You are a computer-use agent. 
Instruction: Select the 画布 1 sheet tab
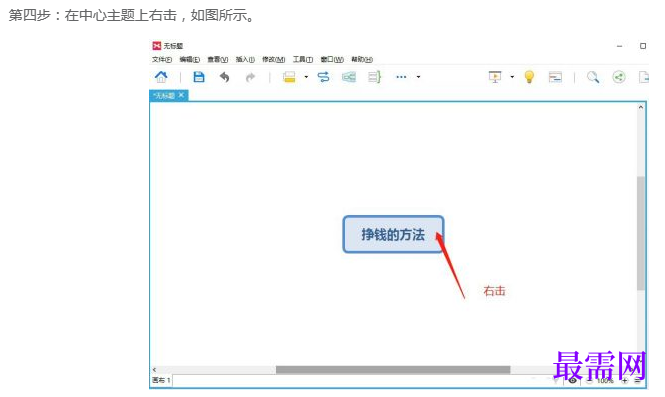click(x=161, y=380)
